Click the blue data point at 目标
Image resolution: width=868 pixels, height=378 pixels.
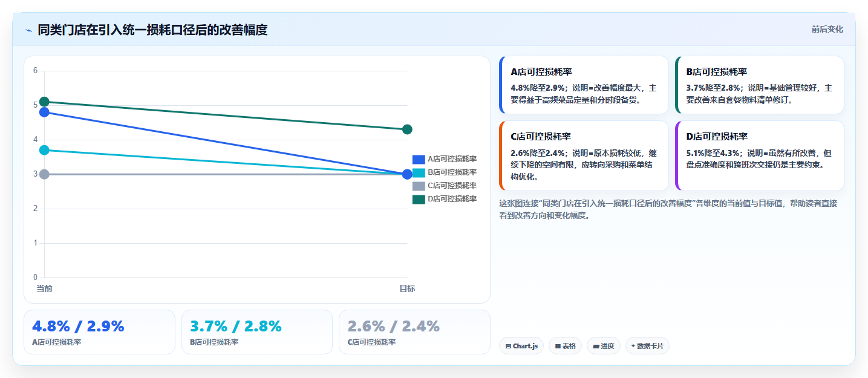tap(407, 174)
